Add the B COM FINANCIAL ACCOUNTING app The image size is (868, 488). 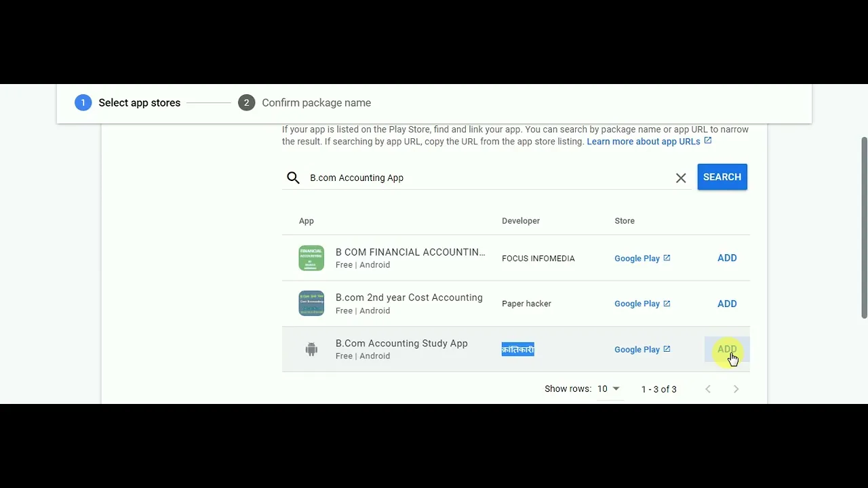pyautogui.click(x=727, y=258)
